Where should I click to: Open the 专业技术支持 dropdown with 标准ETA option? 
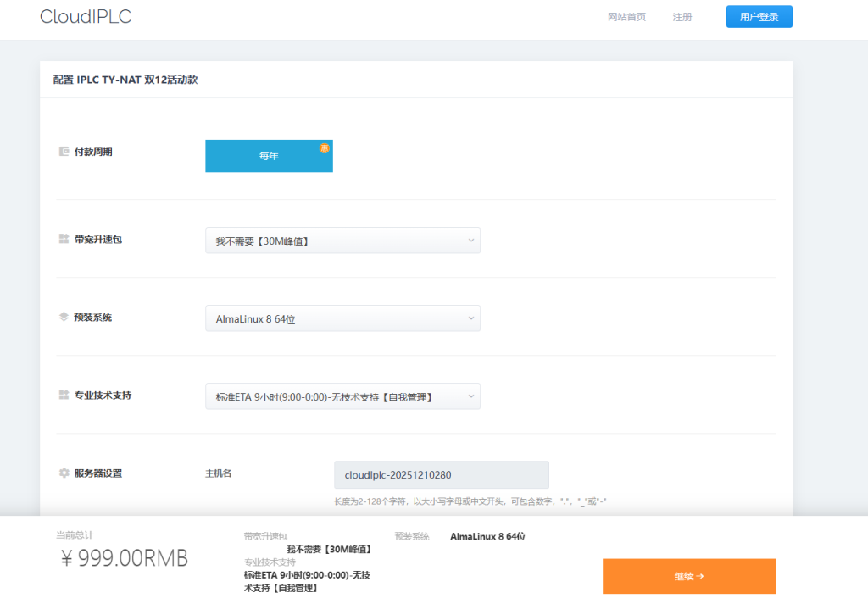[342, 396]
